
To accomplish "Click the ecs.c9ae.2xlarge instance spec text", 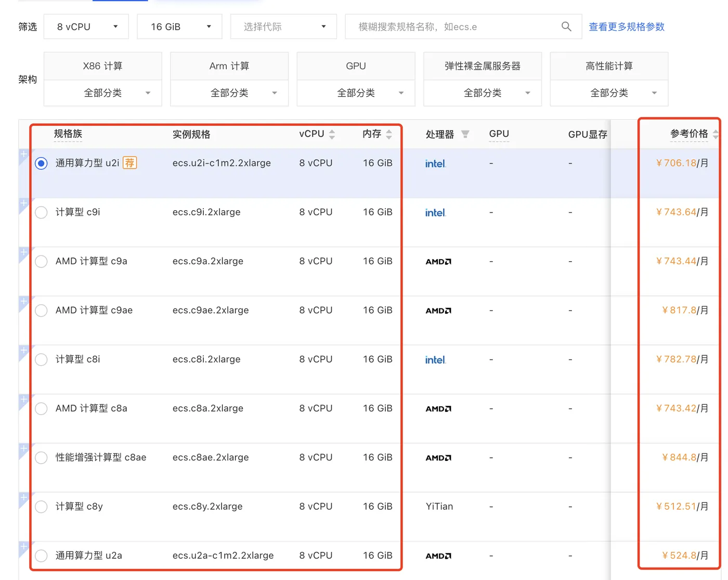I will (211, 310).
